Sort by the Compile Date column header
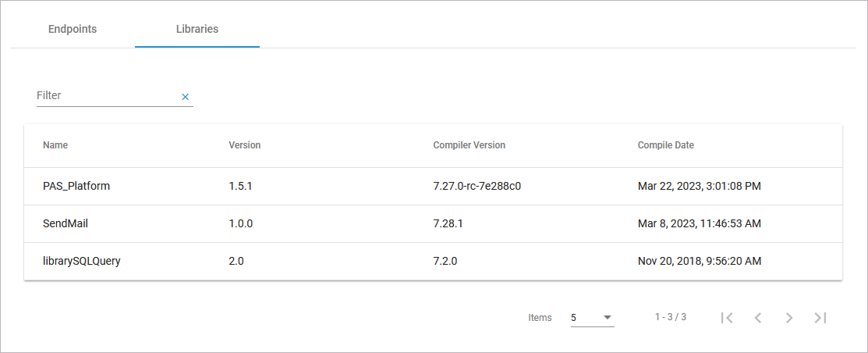Image resolution: width=868 pixels, height=353 pixels. [x=666, y=145]
